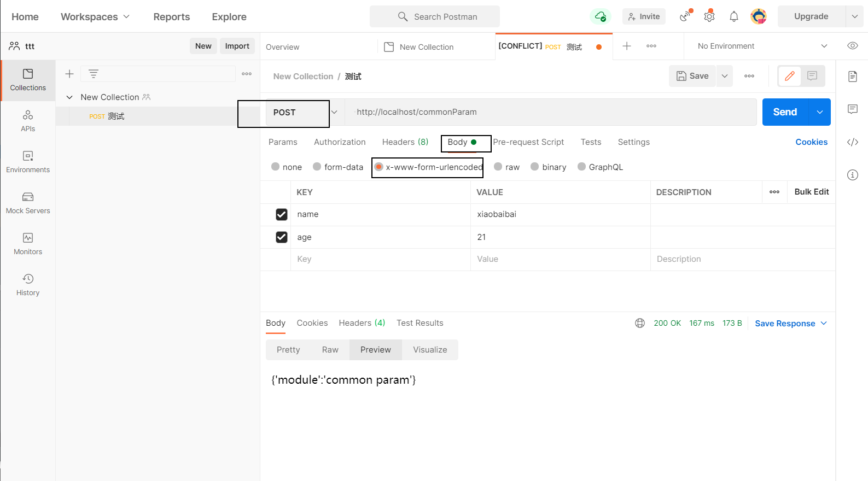
Task: Open the Environments sidebar panel
Action: click(28, 162)
